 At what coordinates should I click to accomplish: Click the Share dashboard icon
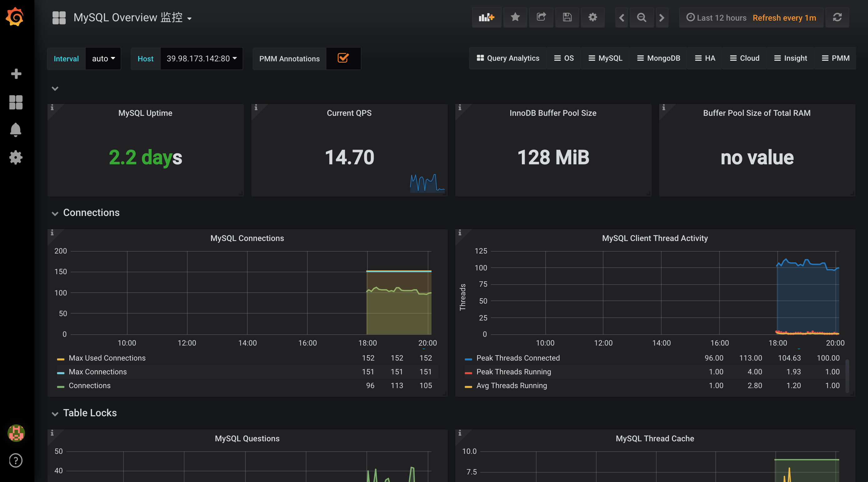(541, 18)
